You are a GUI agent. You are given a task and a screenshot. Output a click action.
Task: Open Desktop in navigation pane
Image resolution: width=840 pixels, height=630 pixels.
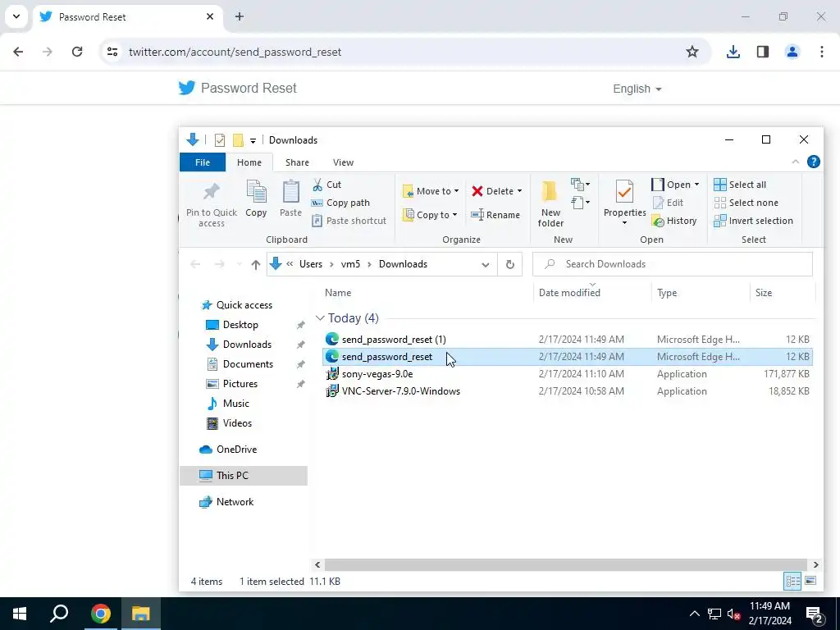pyautogui.click(x=240, y=325)
